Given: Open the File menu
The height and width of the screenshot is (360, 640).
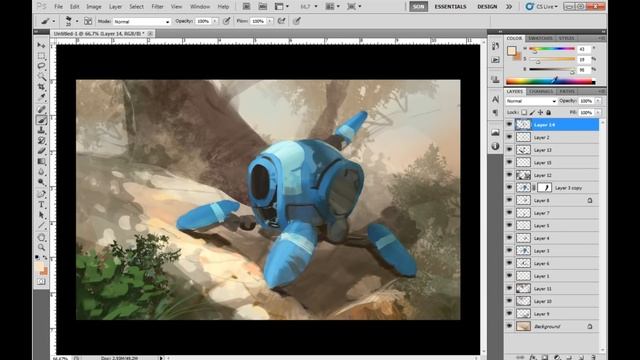Looking at the screenshot, I should click(58, 7).
